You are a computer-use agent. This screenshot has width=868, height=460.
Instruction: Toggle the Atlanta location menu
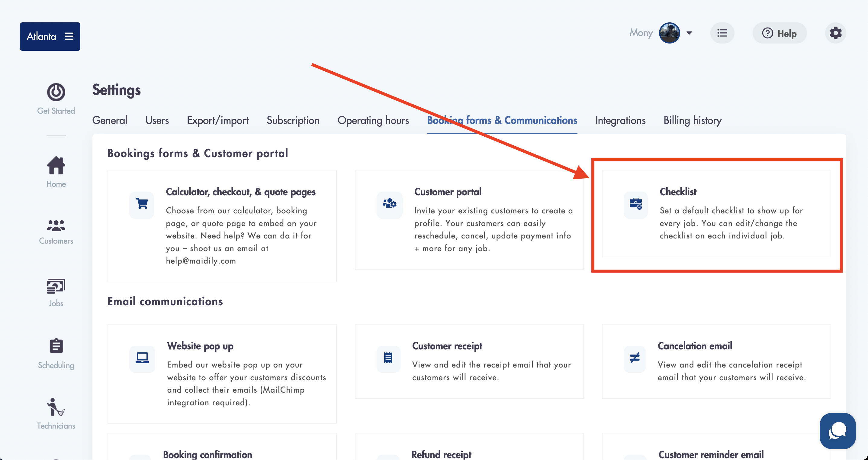pyautogui.click(x=50, y=37)
